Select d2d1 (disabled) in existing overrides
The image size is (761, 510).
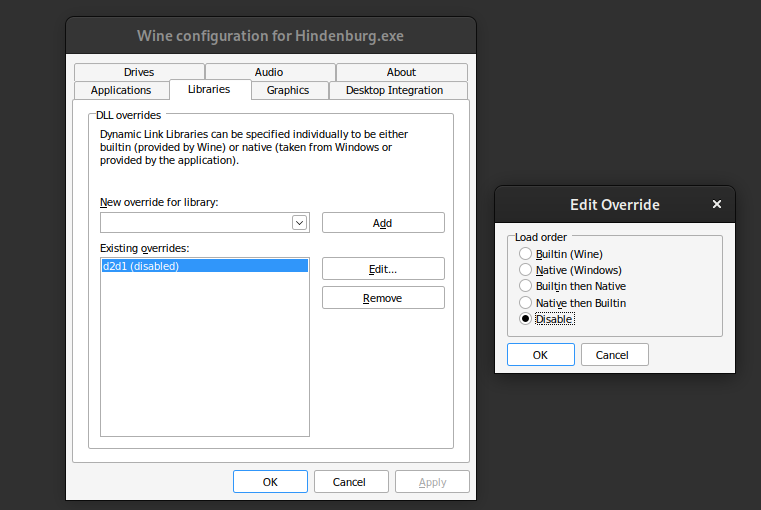click(204, 266)
